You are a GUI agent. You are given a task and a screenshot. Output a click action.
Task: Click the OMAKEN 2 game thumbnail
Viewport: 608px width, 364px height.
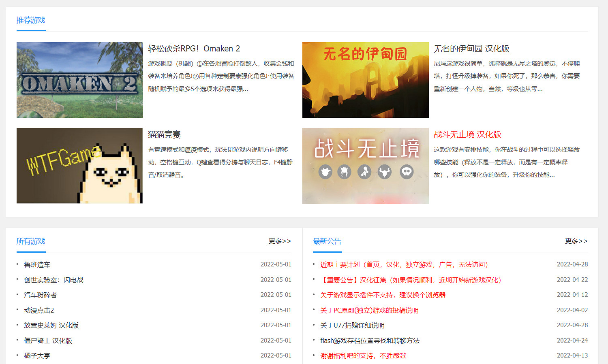[x=79, y=80]
